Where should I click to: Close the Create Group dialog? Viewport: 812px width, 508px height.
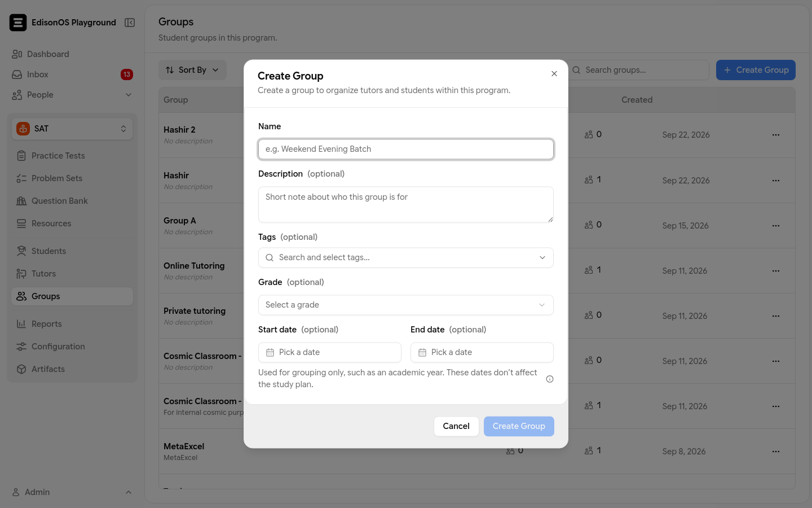pos(554,74)
